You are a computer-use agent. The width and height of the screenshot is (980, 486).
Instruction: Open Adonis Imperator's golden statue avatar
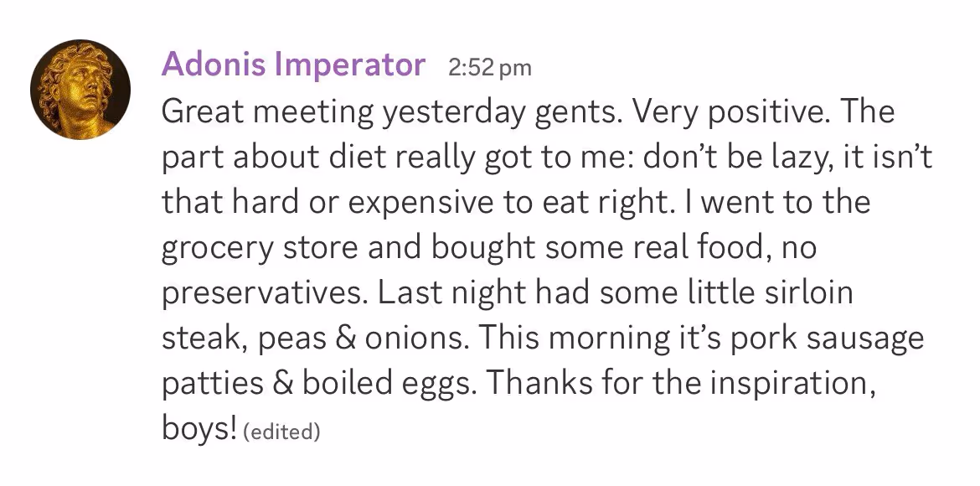80,90
